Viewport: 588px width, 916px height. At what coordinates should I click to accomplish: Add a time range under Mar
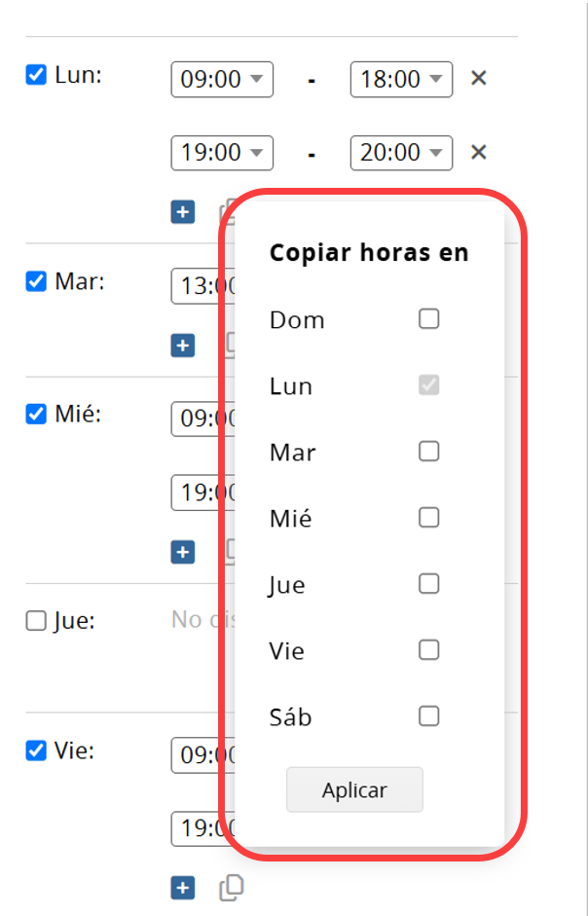[x=183, y=346]
